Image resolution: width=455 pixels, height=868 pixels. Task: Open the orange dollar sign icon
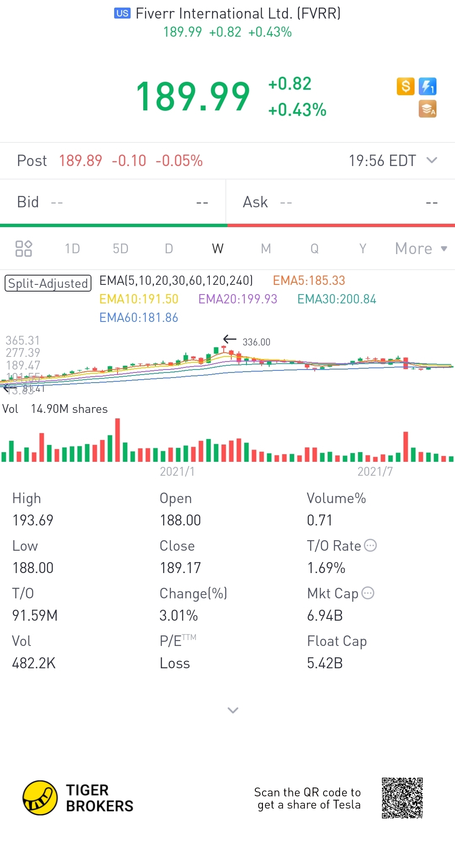(406, 86)
